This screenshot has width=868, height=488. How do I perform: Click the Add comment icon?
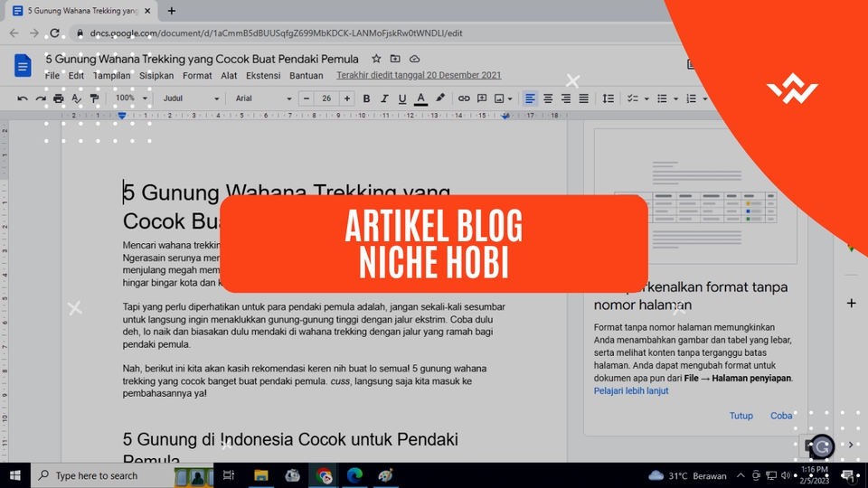point(482,99)
